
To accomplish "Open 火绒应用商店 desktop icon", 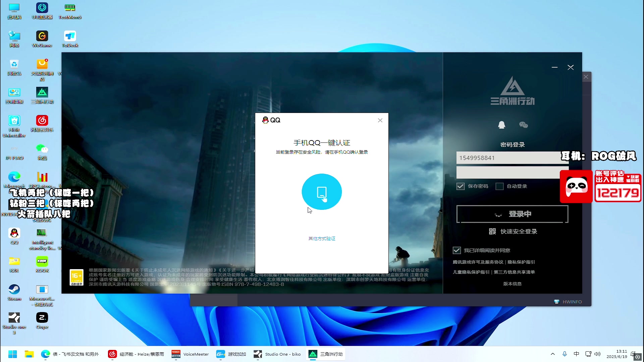I will coord(42,70).
